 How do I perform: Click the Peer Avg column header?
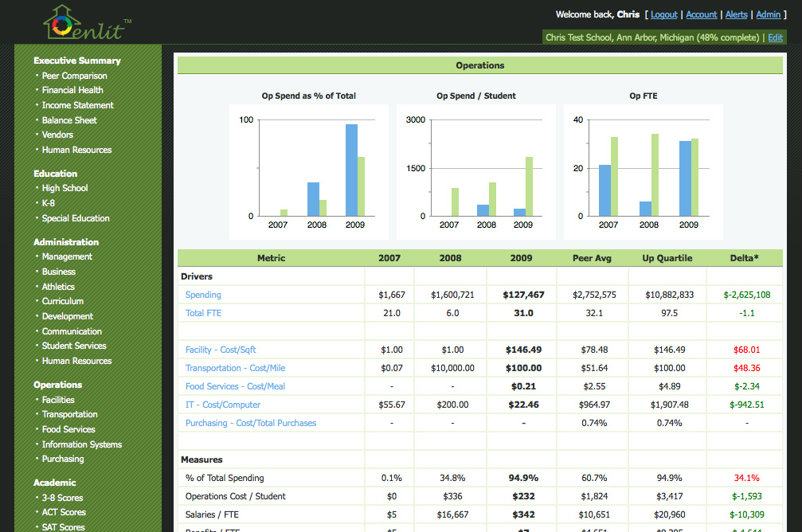(592, 258)
